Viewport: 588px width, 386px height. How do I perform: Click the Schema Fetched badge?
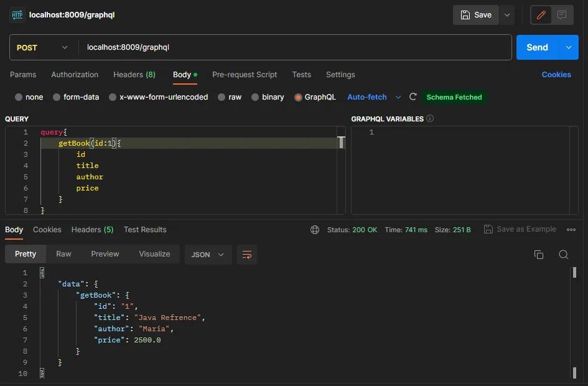454,97
